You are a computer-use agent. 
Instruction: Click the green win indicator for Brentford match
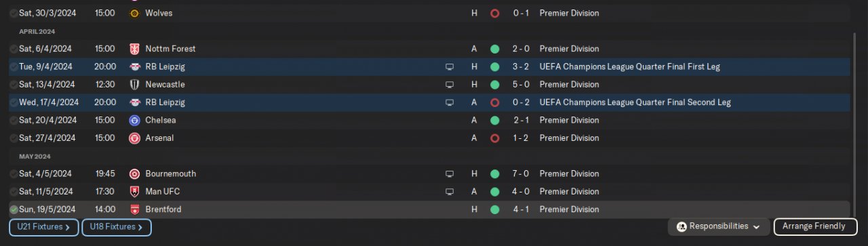(495, 209)
